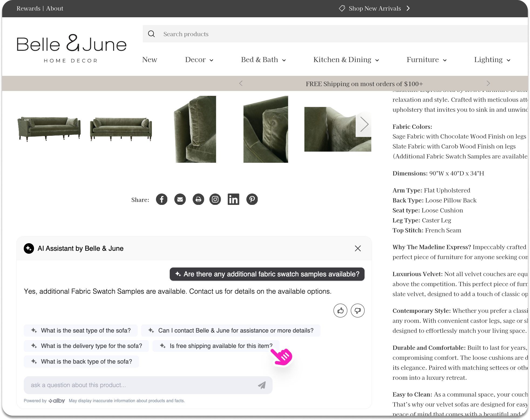This screenshot has width=530, height=420.
Task: Pin product on Pinterest
Action: pyautogui.click(x=252, y=199)
